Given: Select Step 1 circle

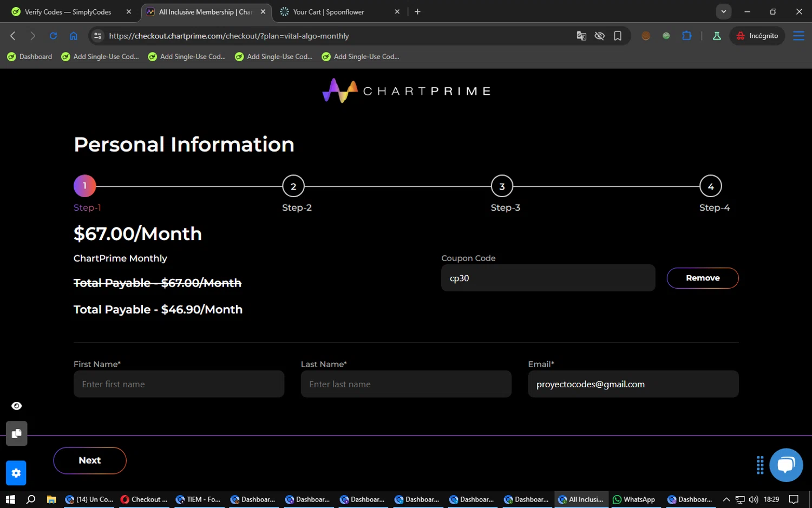Looking at the screenshot, I should [84, 186].
